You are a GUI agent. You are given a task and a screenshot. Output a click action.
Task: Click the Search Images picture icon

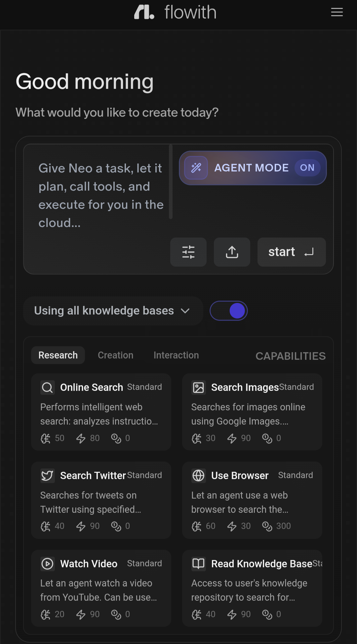(198, 387)
